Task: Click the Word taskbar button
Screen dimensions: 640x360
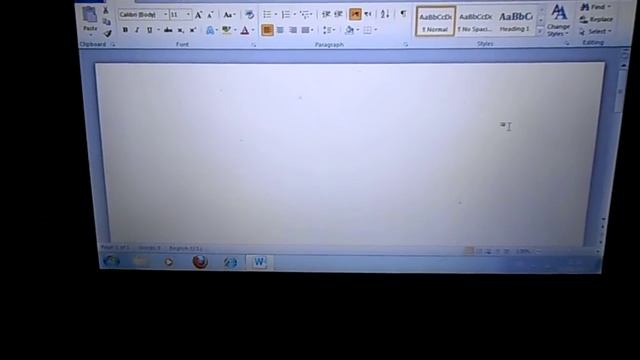Action: click(x=259, y=262)
